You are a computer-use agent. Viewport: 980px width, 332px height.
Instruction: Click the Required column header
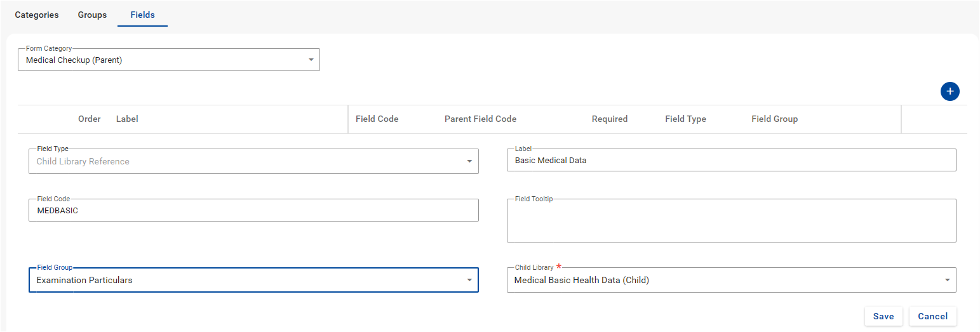[609, 119]
